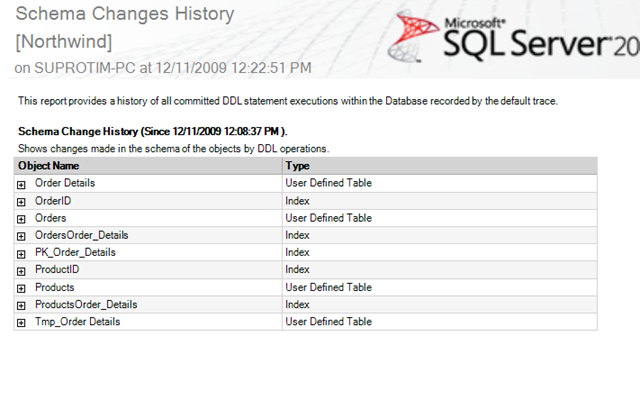
Task: Select the Products object name text
Action: click(55, 287)
